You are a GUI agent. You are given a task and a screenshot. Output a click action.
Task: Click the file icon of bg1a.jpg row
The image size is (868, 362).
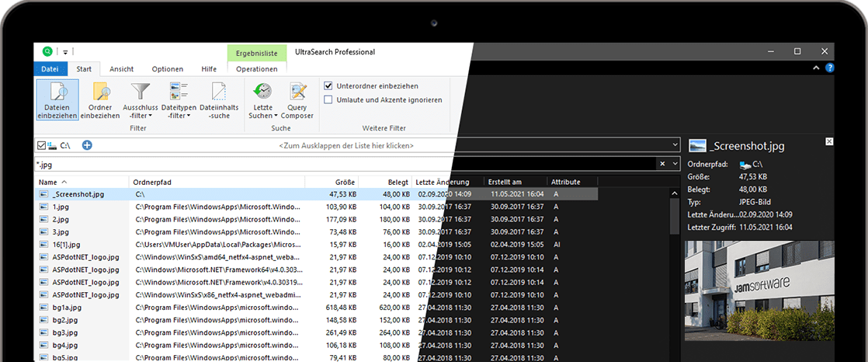pyautogui.click(x=43, y=307)
